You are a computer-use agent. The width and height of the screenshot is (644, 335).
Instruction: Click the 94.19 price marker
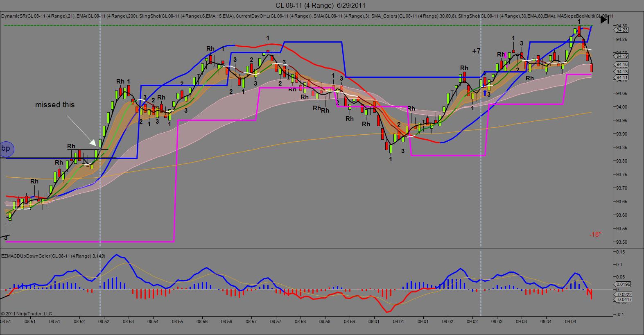[621, 56]
